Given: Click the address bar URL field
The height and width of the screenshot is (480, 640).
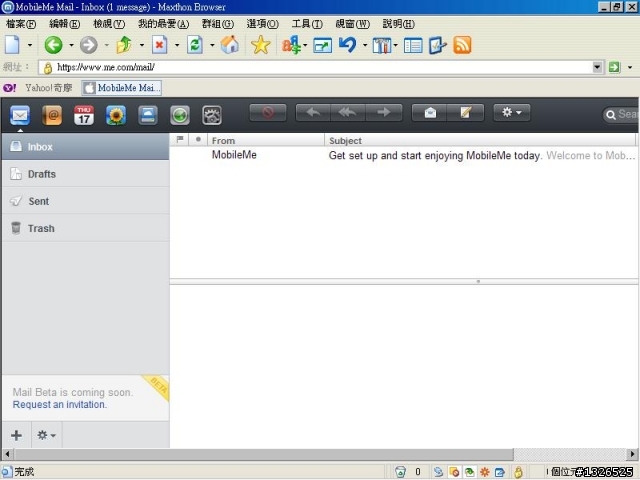Looking at the screenshot, I should click(x=316, y=67).
